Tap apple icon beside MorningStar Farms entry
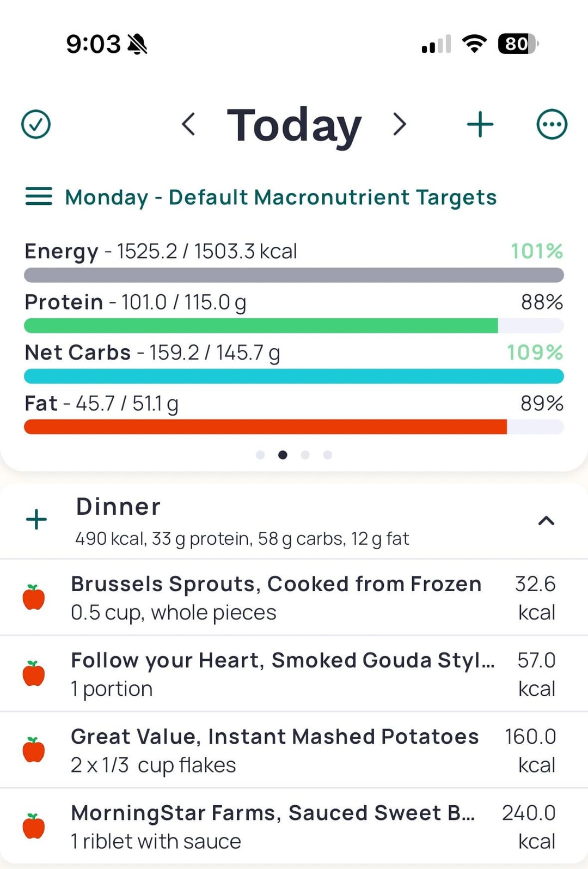588x869 pixels. coord(34,826)
